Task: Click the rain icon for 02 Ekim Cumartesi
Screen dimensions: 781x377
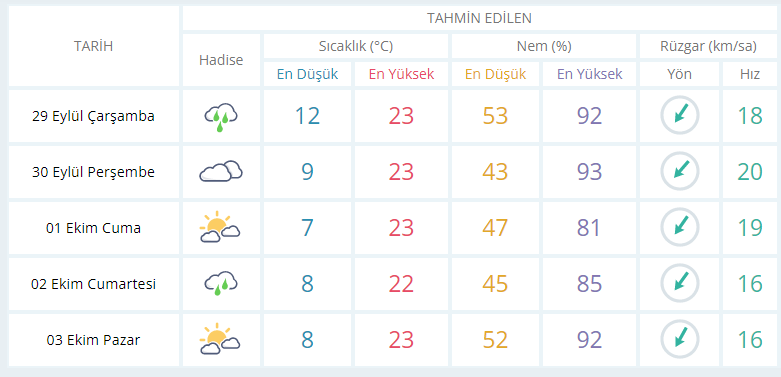Action: (x=221, y=284)
